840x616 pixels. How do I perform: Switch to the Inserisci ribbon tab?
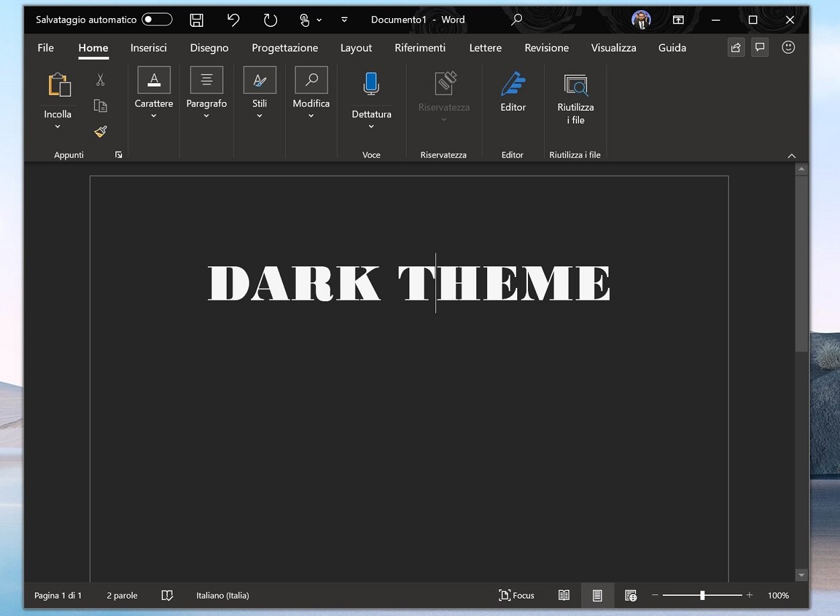pos(148,48)
